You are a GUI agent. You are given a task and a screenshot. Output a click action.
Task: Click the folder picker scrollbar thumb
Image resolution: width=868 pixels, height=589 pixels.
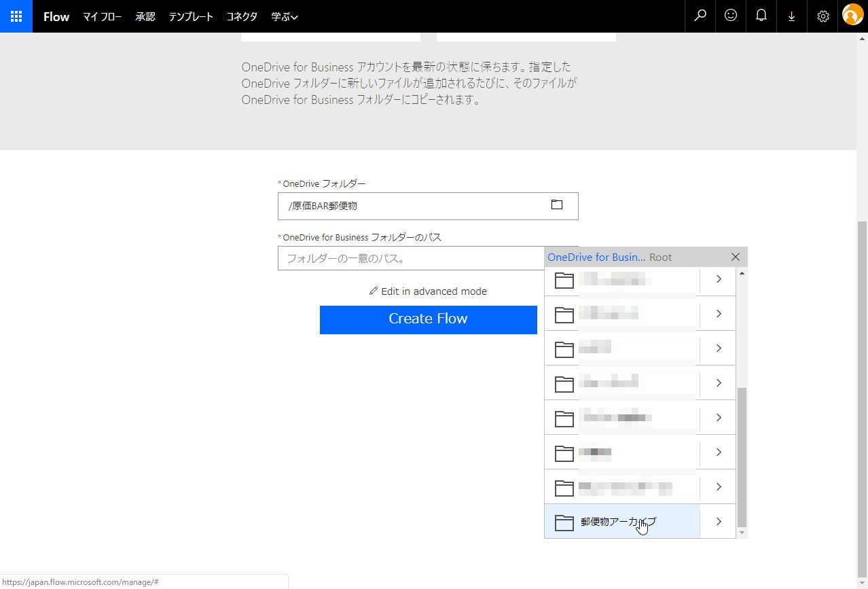tap(742, 457)
